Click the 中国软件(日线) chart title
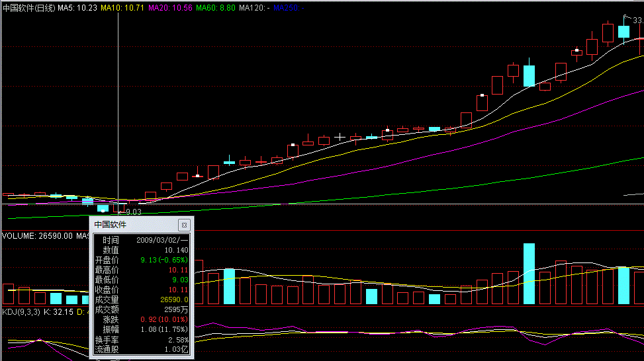Viewport: 644px width, 361px height. (x=28, y=8)
